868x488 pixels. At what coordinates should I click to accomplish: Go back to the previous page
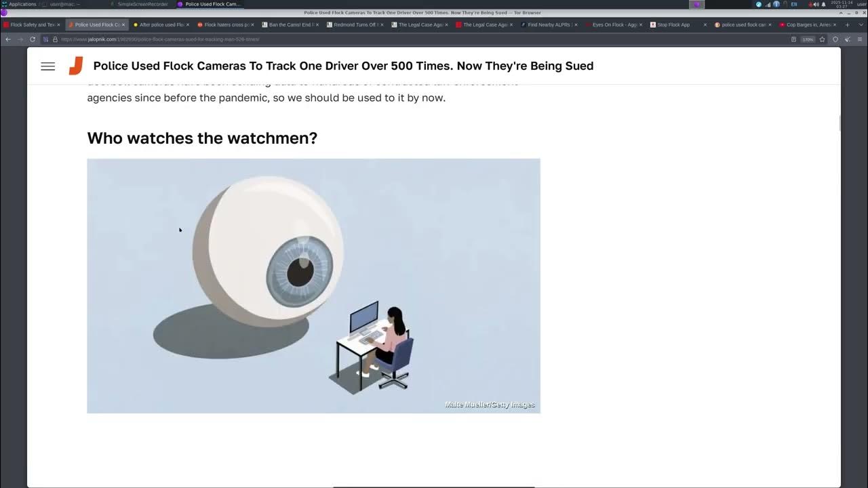coord(8,39)
